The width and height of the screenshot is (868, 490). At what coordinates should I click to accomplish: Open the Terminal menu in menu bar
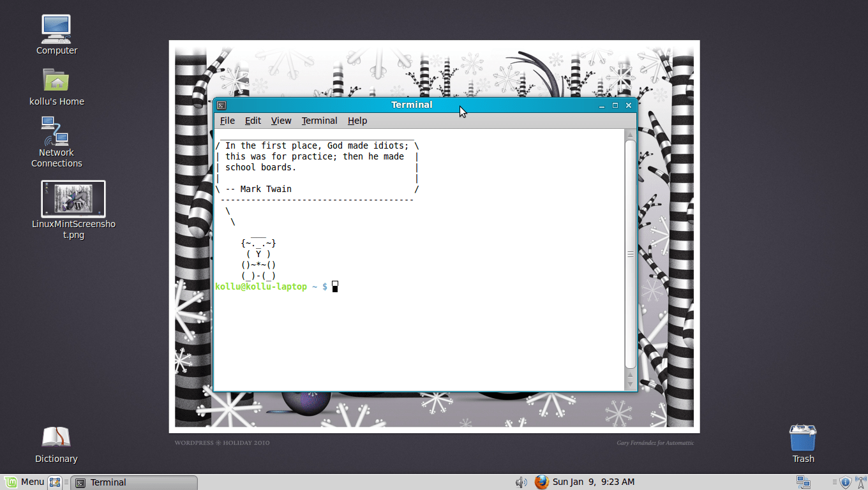coord(319,121)
